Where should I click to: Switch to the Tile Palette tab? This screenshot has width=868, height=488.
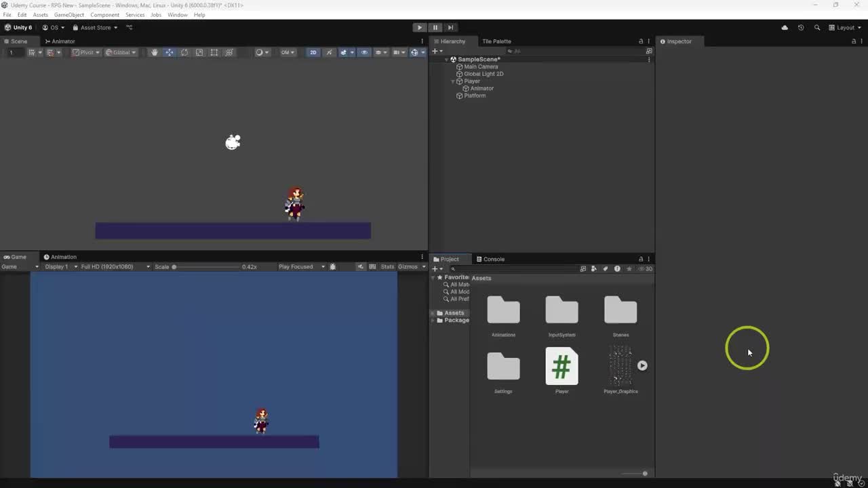(496, 41)
